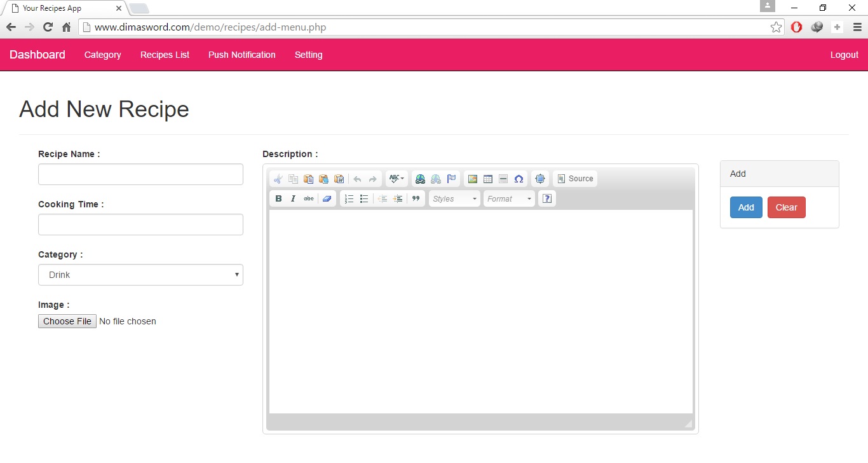Expand the Format dropdown
Image resolution: width=868 pixels, height=463 pixels.
pyautogui.click(x=509, y=198)
